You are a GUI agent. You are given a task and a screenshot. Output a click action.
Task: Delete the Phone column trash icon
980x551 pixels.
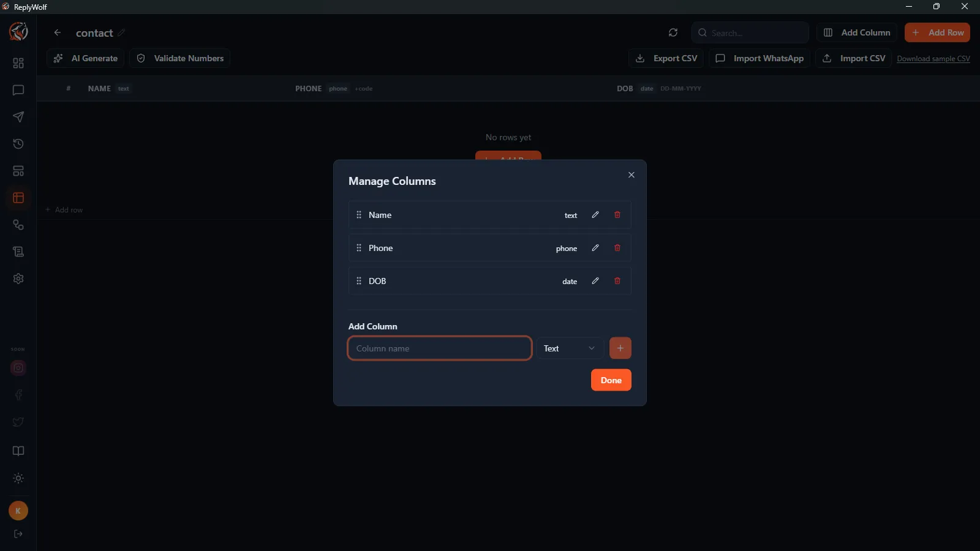617,248
